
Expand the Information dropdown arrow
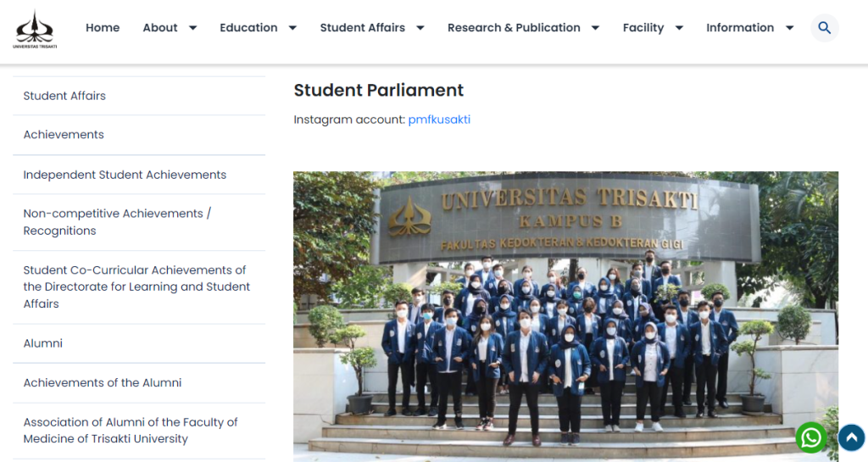click(x=790, y=28)
